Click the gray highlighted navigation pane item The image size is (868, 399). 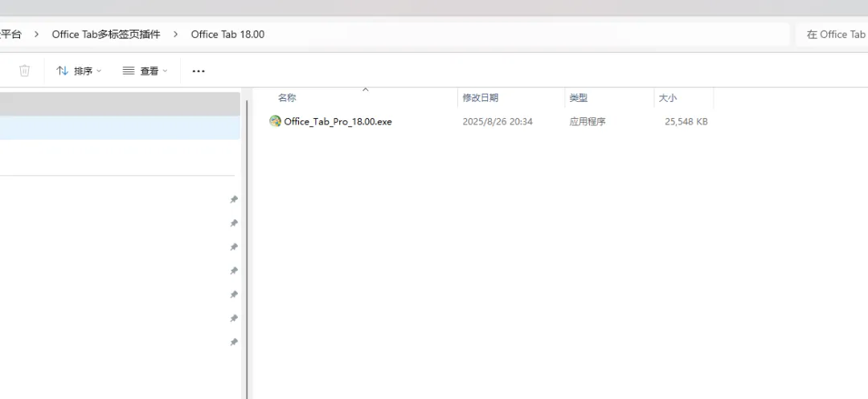click(x=120, y=104)
